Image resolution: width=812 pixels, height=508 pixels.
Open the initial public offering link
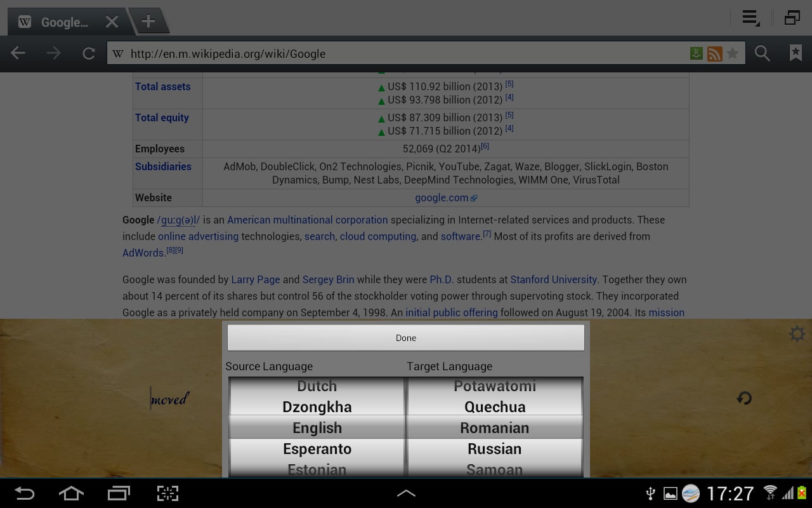pyautogui.click(x=452, y=312)
